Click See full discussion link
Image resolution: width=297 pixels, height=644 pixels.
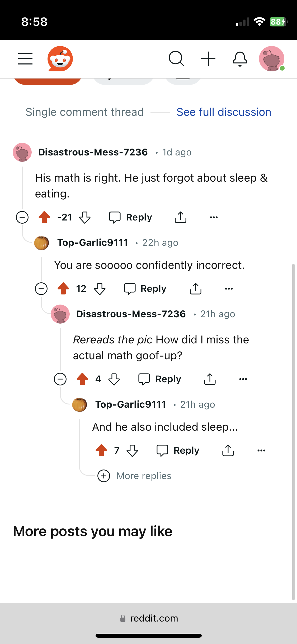point(224,112)
